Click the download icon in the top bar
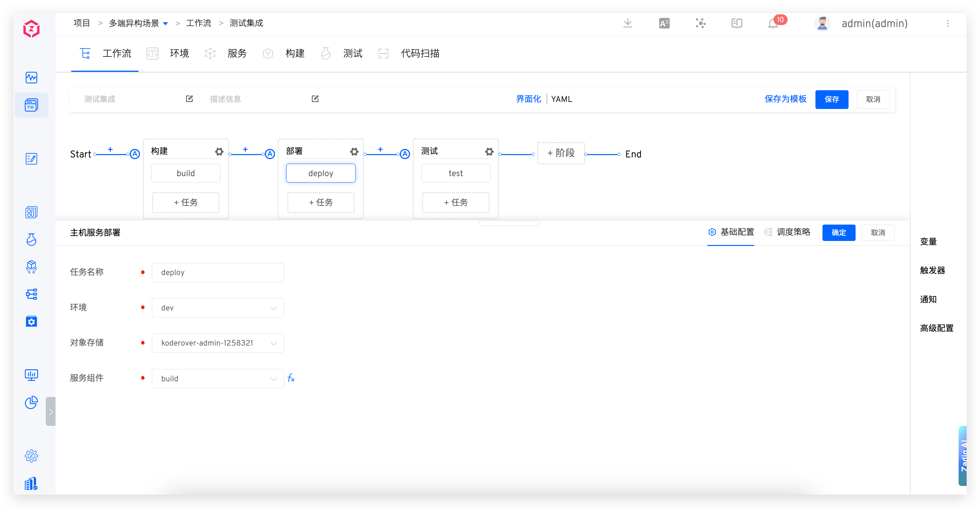This screenshot has width=980, height=508. click(628, 23)
